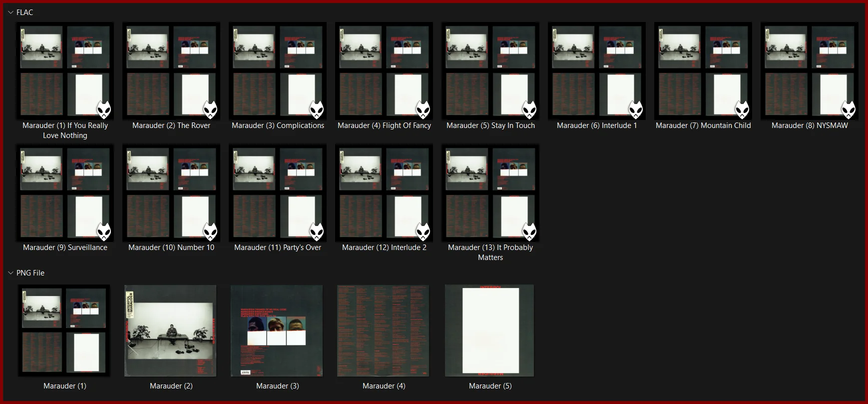Screen dimensions: 868x404
Task: Click the PNG file name Marauder (4)
Action: tap(384, 386)
